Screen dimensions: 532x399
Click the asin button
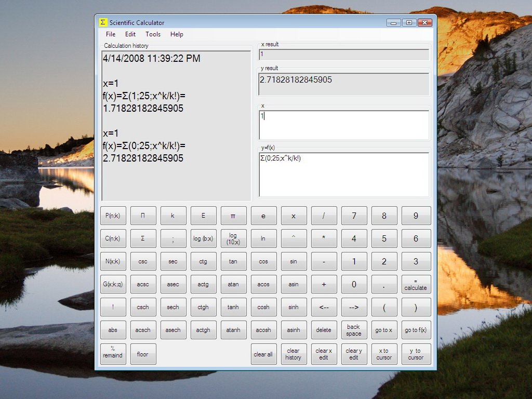(294, 284)
